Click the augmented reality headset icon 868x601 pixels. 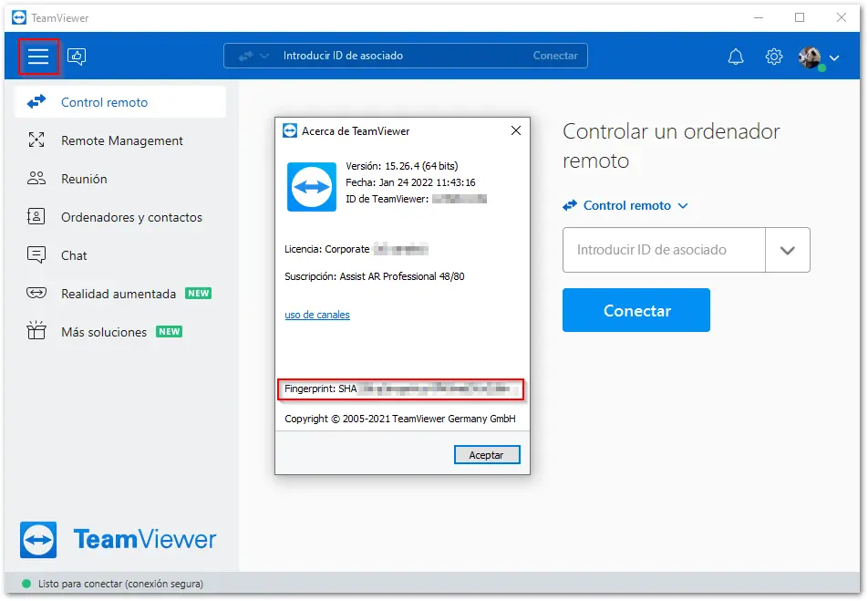pos(36,293)
